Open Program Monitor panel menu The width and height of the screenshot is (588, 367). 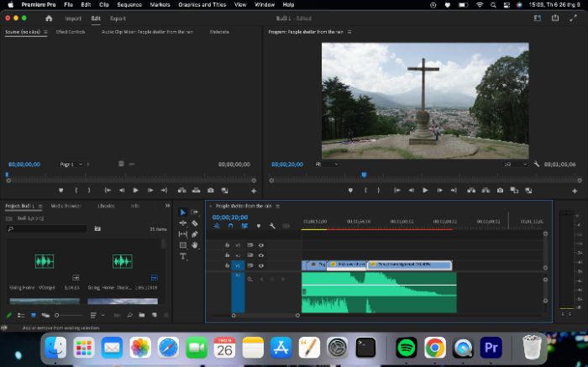(x=349, y=32)
